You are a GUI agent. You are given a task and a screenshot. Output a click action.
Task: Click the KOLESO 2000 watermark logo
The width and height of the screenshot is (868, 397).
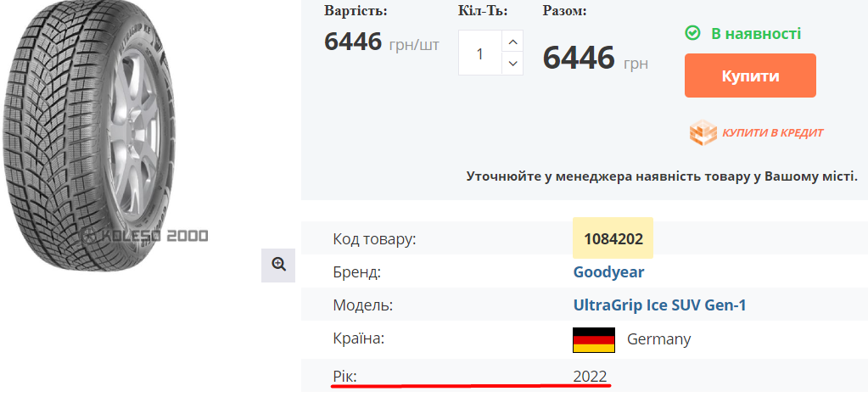[x=144, y=236]
